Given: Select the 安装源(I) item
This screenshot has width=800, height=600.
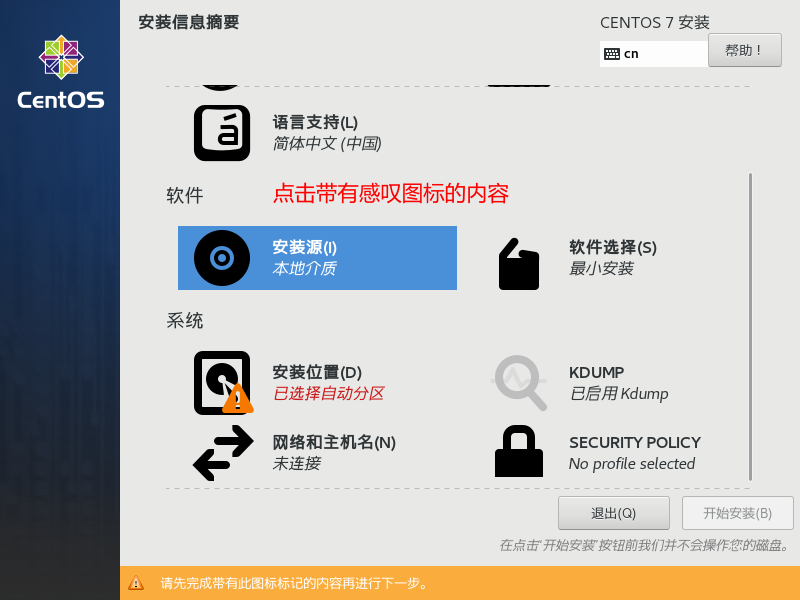Looking at the screenshot, I should coord(317,258).
